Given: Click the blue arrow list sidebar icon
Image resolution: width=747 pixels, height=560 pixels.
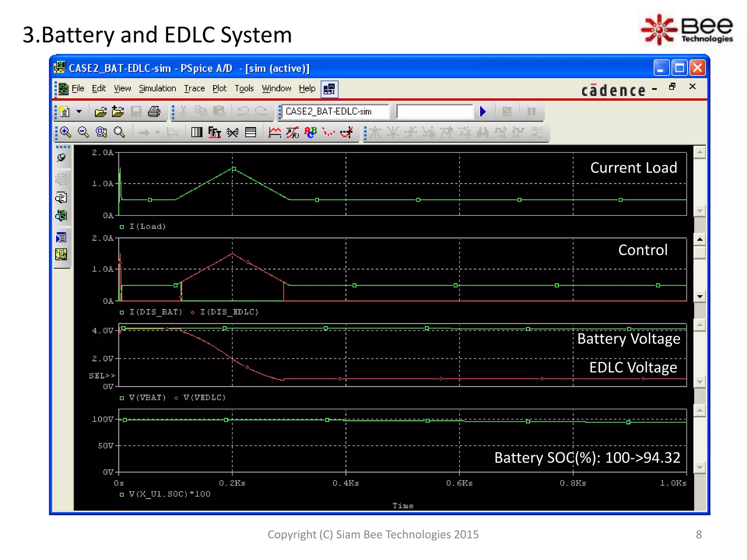Looking at the screenshot, I should tap(61, 238).
